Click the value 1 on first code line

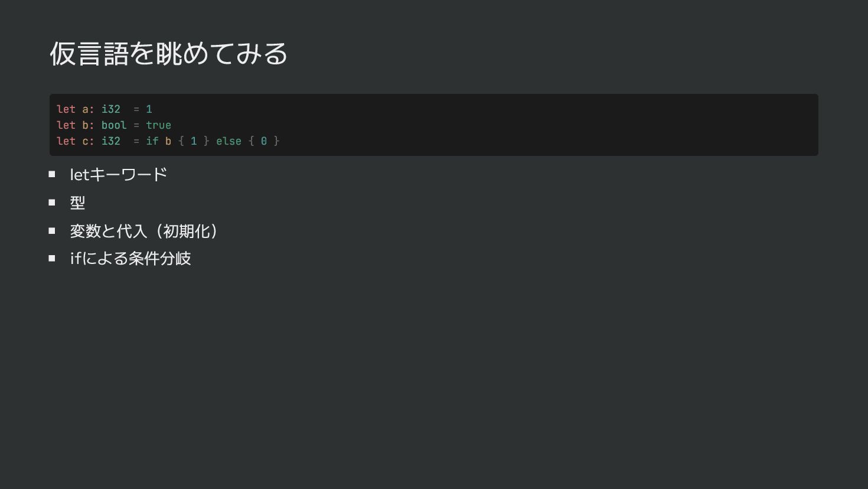149,109
